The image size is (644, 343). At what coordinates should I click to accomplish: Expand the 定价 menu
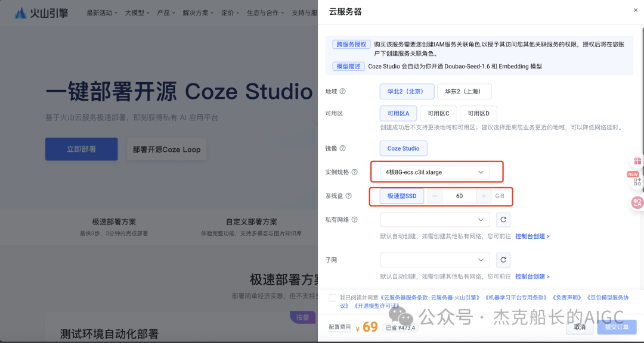pyautogui.click(x=230, y=13)
